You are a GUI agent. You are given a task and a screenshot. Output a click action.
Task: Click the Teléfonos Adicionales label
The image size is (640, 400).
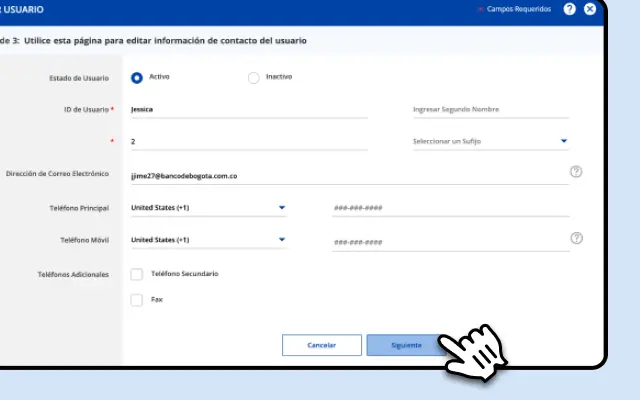73,275
